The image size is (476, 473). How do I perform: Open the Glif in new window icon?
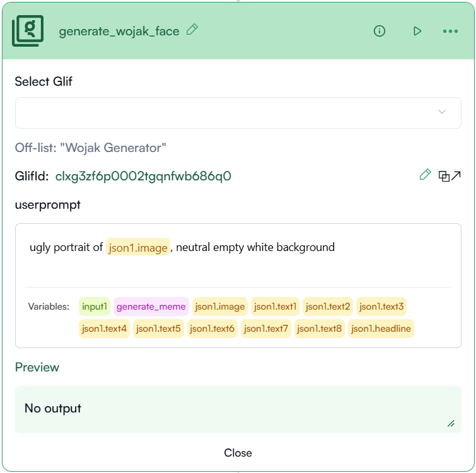450,176
